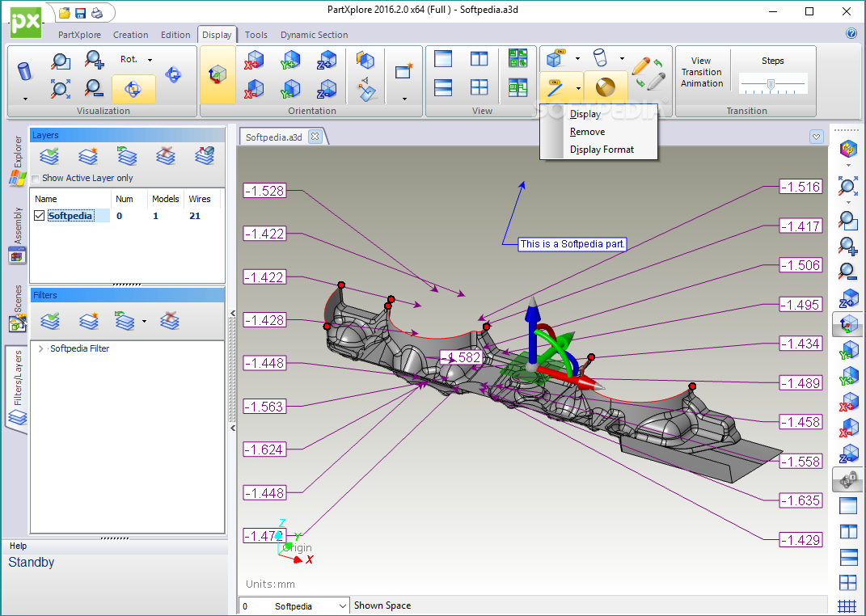The image size is (866, 616).
Task: Open the new view dropdown arrow in Orientation
Action: click(404, 99)
